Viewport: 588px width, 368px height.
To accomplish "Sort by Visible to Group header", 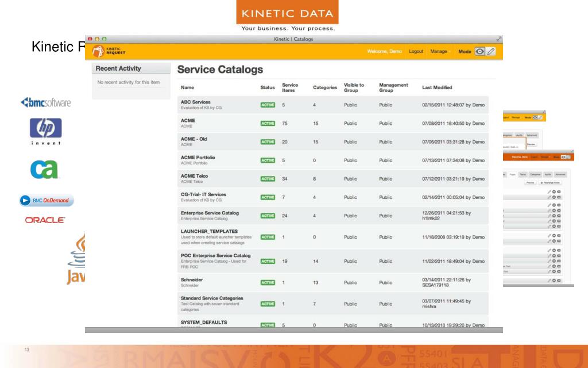I will tap(354, 87).
